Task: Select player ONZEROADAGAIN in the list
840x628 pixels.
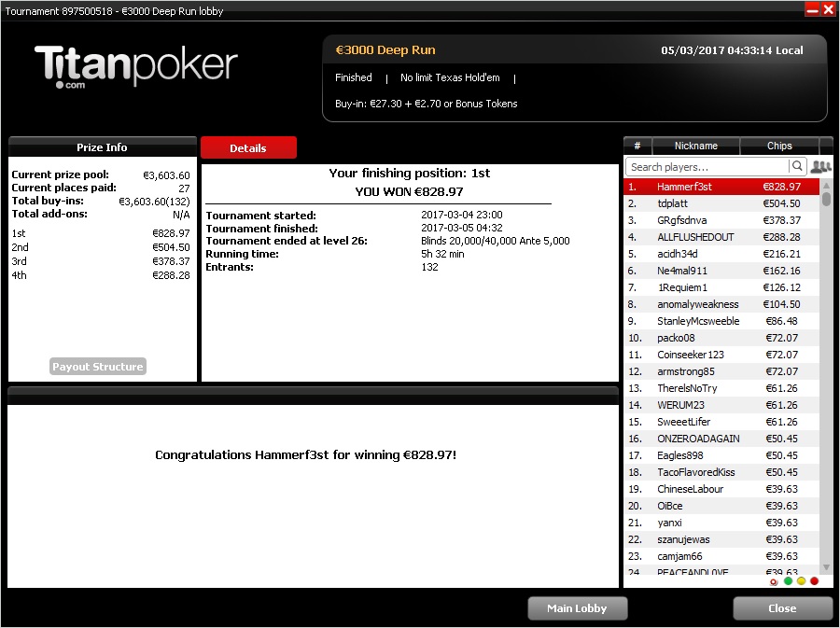Action: click(721, 439)
